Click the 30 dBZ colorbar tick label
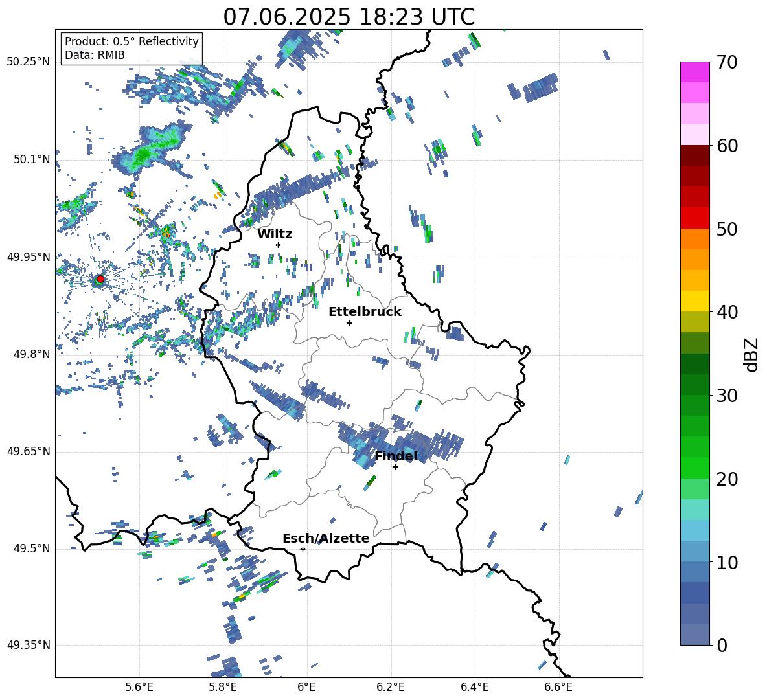This screenshot has width=767, height=700. point(727,396)
